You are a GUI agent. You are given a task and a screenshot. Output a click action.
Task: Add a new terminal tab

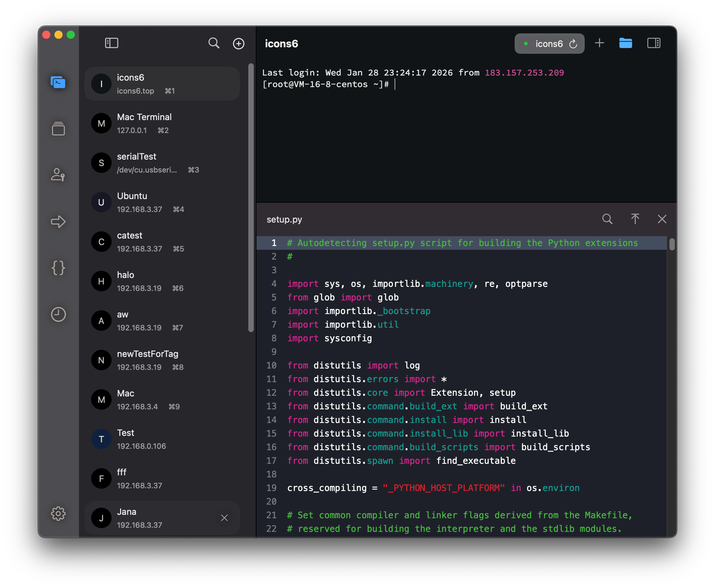599,43
